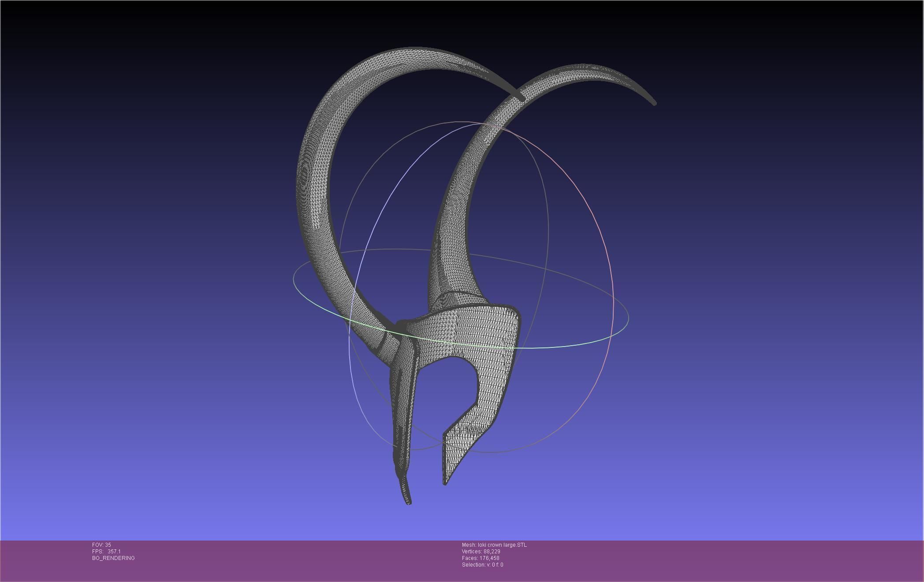This screenshot has width=924, height=582.
Task: Click the Faces: 176,458 entry
Action: click(481, 558)
